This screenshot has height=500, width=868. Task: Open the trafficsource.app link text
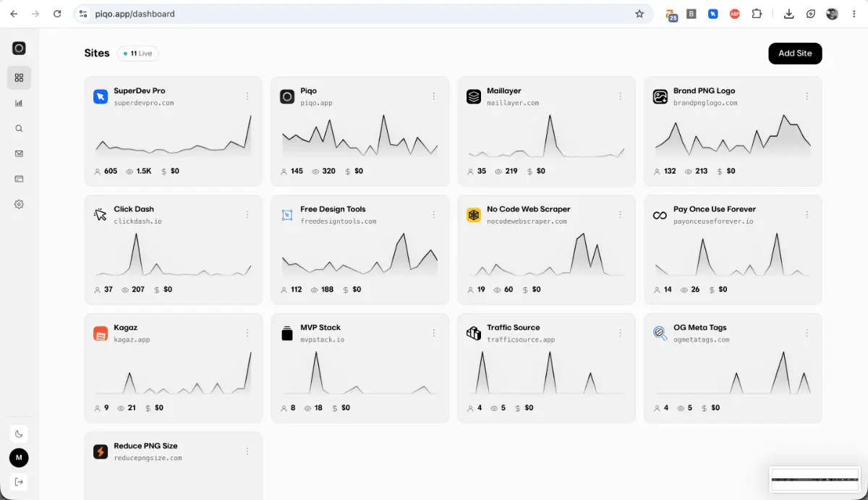(521, 339)
